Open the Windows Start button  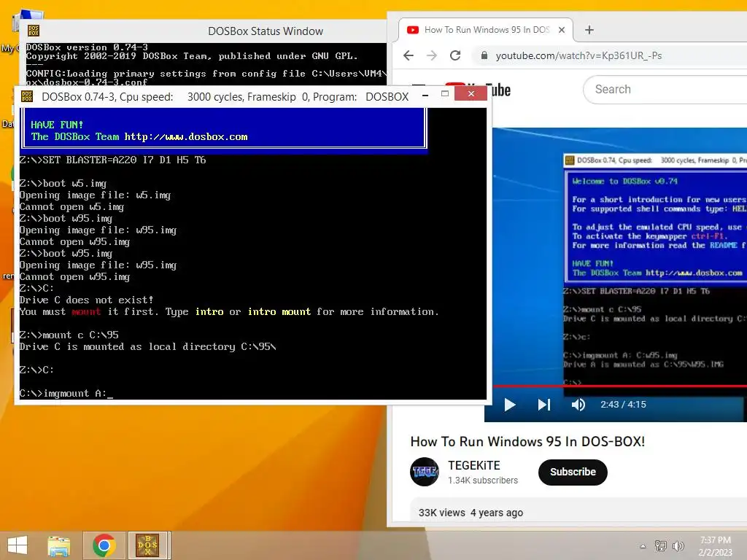pos(18,545)
